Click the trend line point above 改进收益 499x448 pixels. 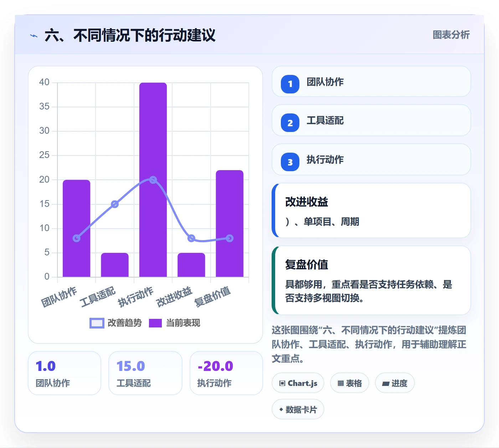tap(191, 238)
